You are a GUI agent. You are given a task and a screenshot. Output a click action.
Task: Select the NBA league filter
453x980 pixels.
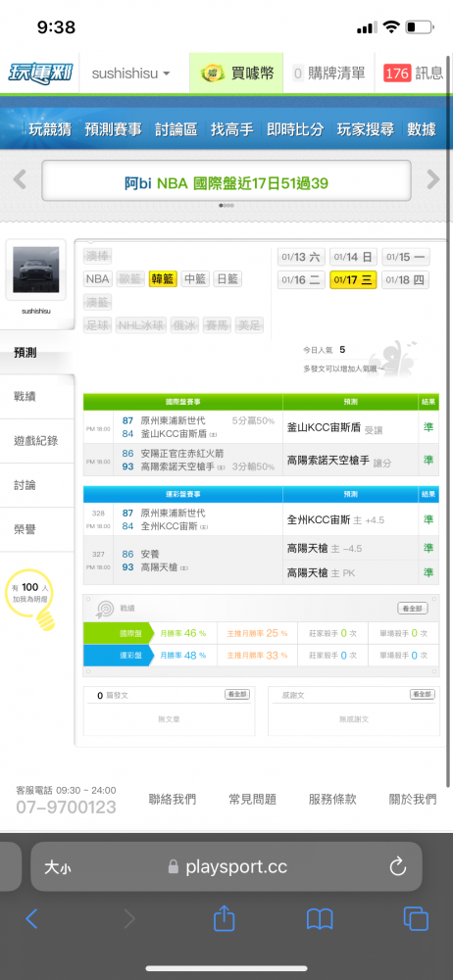click(x=98, y=278)
